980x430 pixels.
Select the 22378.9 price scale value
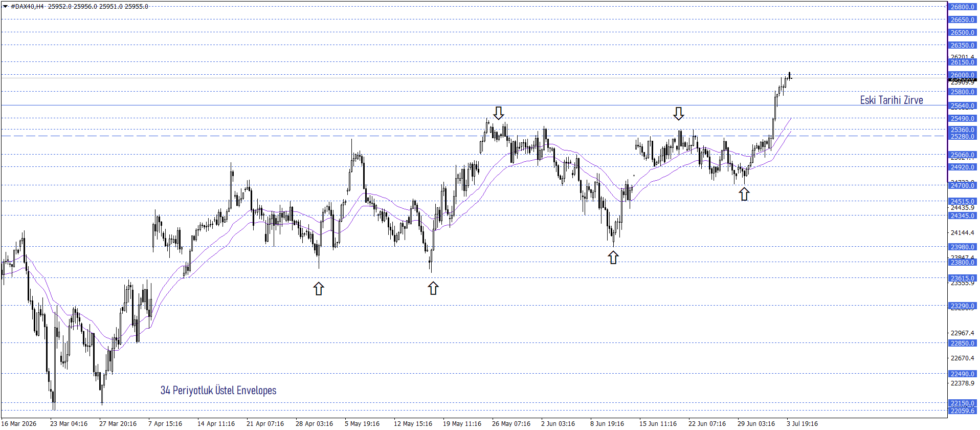pos(962,383)
